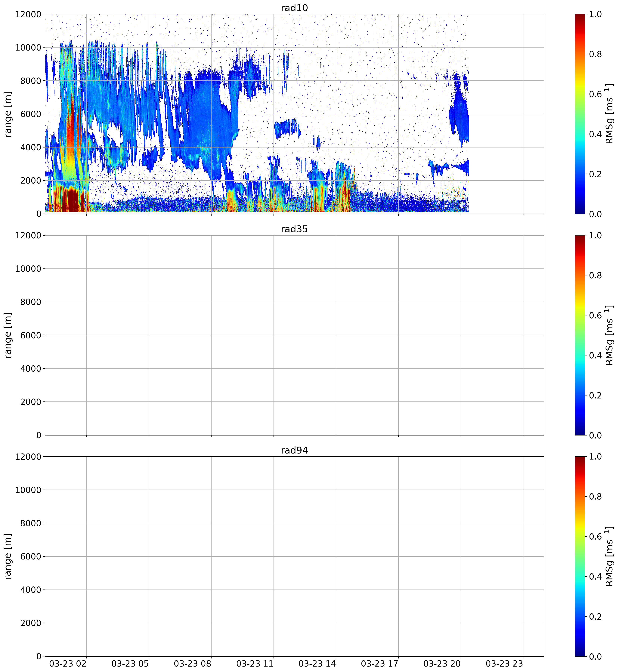The width and height of the screenshot is (619, 672).
Task: Click inside the empty rad35 plot area
Action: 294,335
